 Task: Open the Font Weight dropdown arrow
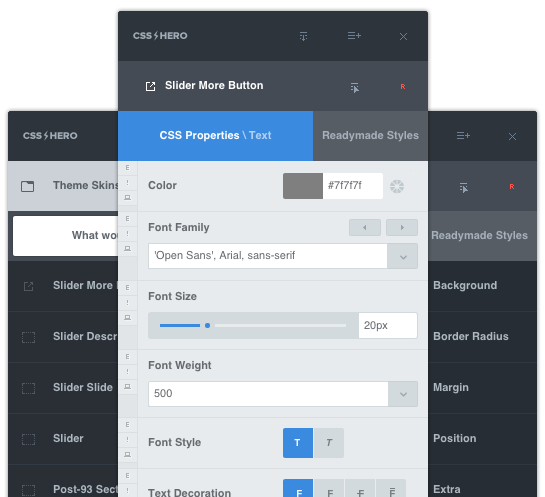pyautogui.click(x=403, y=394)
